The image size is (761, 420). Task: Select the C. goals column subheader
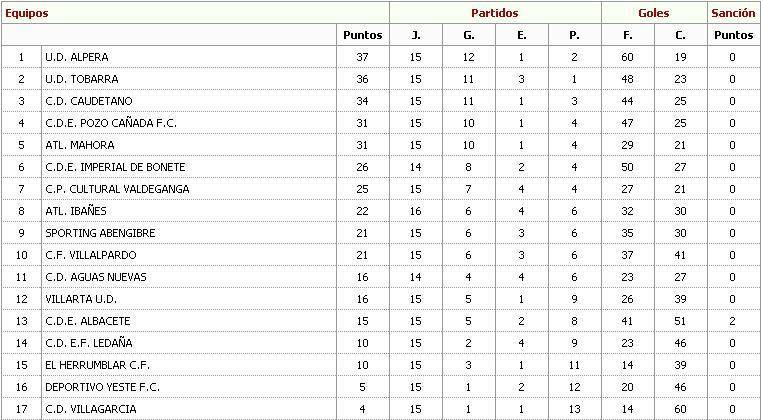coord(680,35)
